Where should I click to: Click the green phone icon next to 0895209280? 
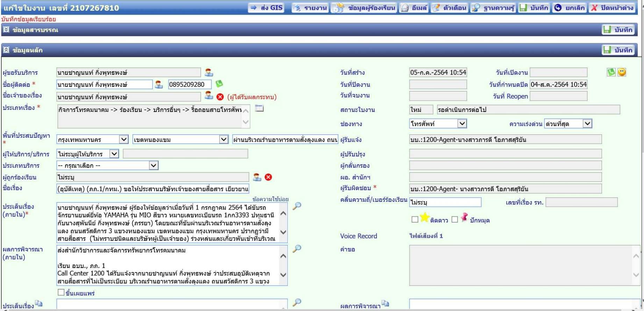[x=219, y=84]
